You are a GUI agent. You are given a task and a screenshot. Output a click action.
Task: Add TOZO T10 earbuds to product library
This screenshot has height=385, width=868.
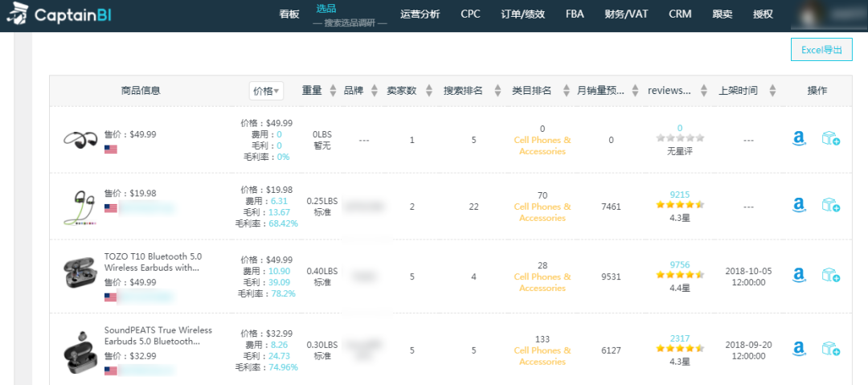[830, 276]
